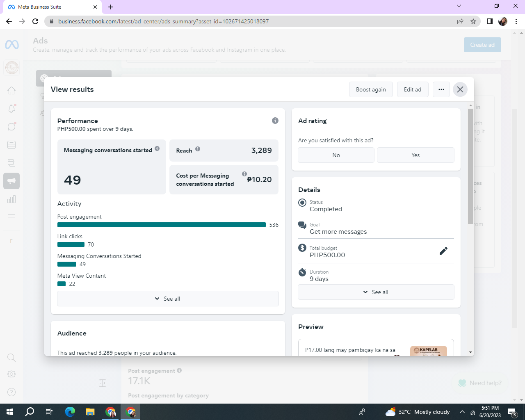
Task: Toggle the browser side panel
Action: (x=489, y=21)
